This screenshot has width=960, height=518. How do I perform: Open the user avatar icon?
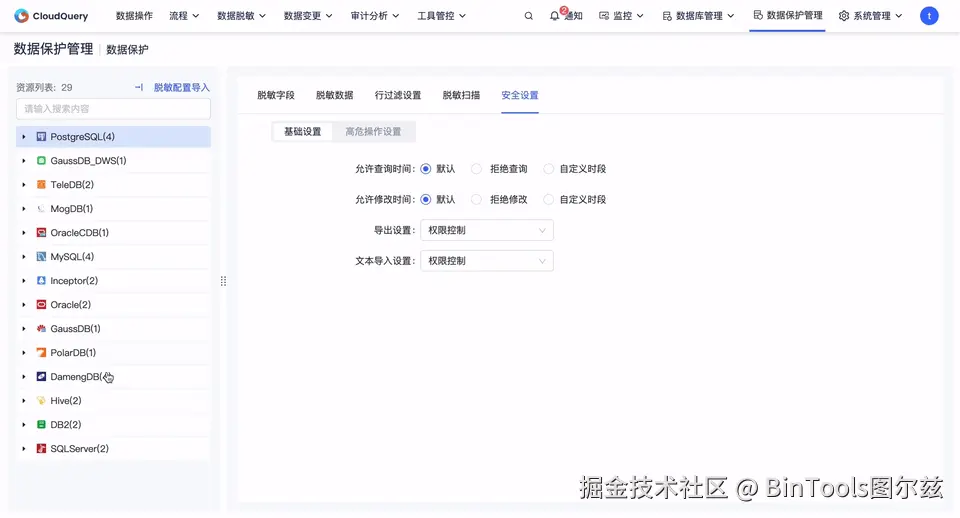(x=929, y=16)
